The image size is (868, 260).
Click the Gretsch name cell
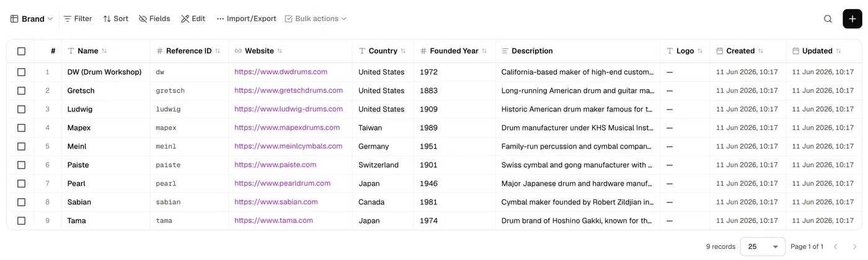point(105,90)
